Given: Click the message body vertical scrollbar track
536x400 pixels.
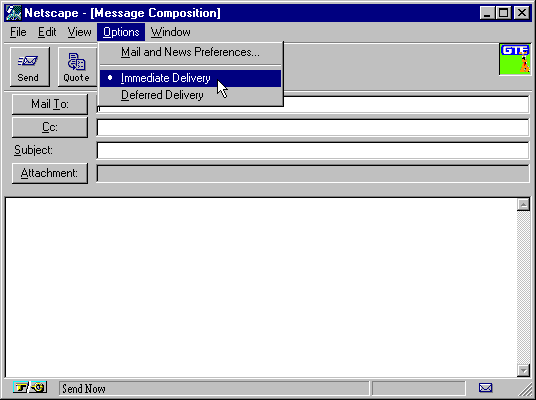Looking at the screenshot, I should 523,287.
